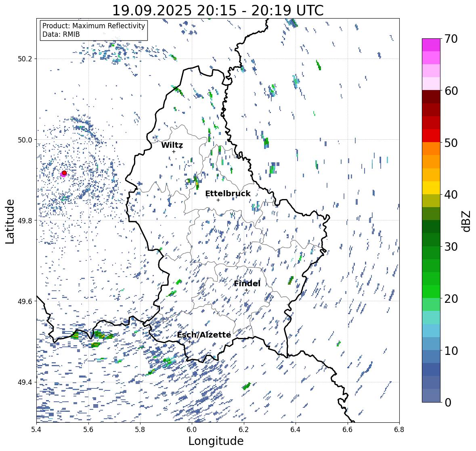
Task: Click the 49.6 latitude tick label
Action: [x=25, y=301]
